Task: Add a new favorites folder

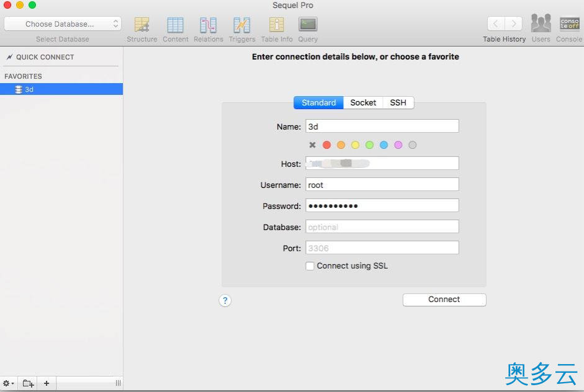Action: tap(29, 383)
